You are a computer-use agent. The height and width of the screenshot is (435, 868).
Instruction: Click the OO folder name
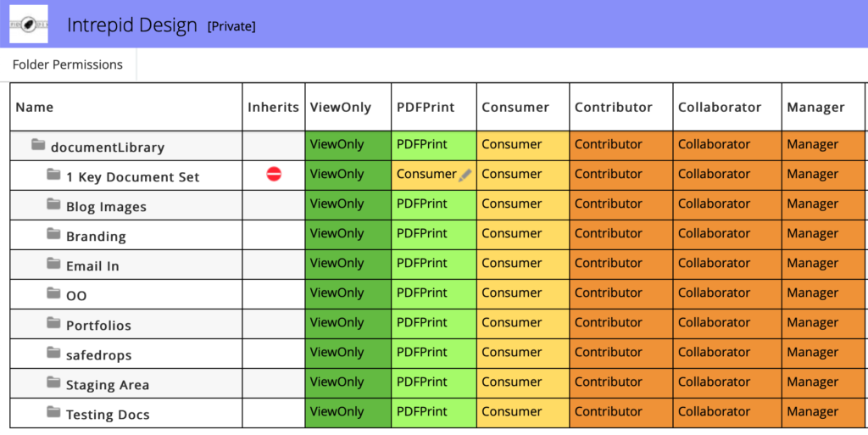click(76, 296)
